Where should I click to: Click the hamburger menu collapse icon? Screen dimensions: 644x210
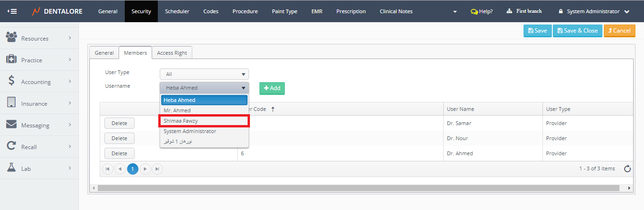pos(12,11)
